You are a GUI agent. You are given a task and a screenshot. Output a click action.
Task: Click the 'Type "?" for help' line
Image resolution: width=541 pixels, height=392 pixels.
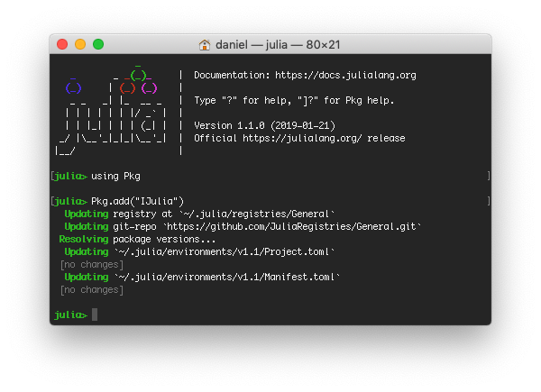[x=294, y=100]
